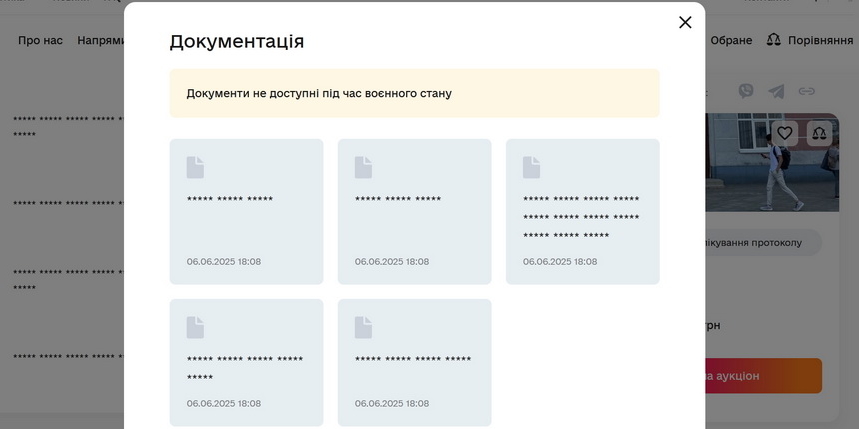Click the Telegram share icon
The height and width of the screenshot is (429, 859).
tap(776, 91)
